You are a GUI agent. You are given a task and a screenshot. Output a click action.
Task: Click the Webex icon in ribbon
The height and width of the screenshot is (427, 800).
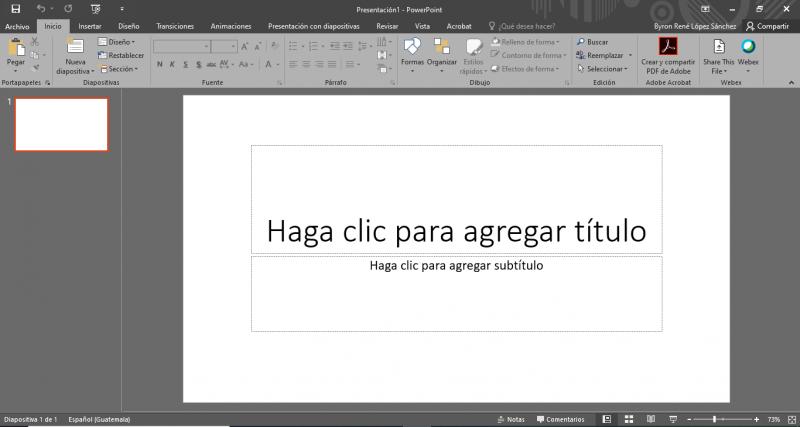(x=747, y=46)
